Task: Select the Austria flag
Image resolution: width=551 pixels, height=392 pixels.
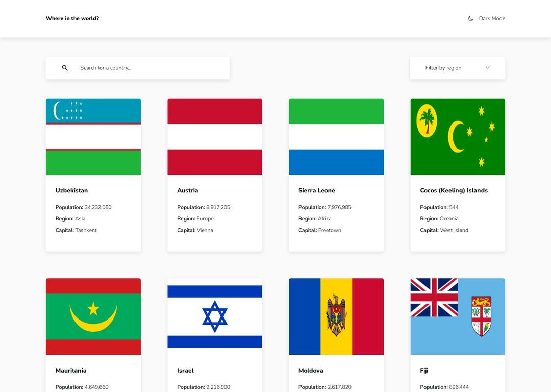Action: [x=215, y=137]
